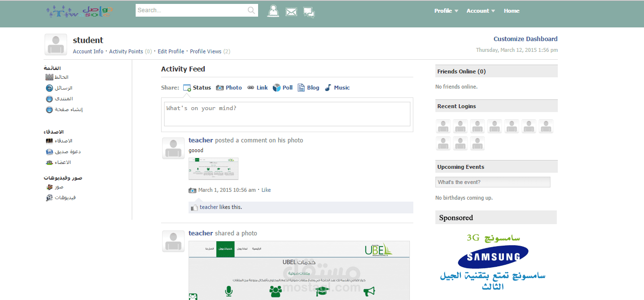Image resolution: width=644 pixels, height=300 pixels.
Task: Open the Account Info link
Action: point(88,51)
